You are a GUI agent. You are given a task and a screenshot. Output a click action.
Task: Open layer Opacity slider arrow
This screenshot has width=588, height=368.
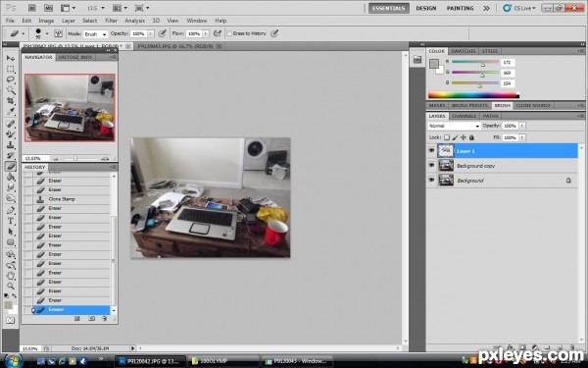point(521,126)
